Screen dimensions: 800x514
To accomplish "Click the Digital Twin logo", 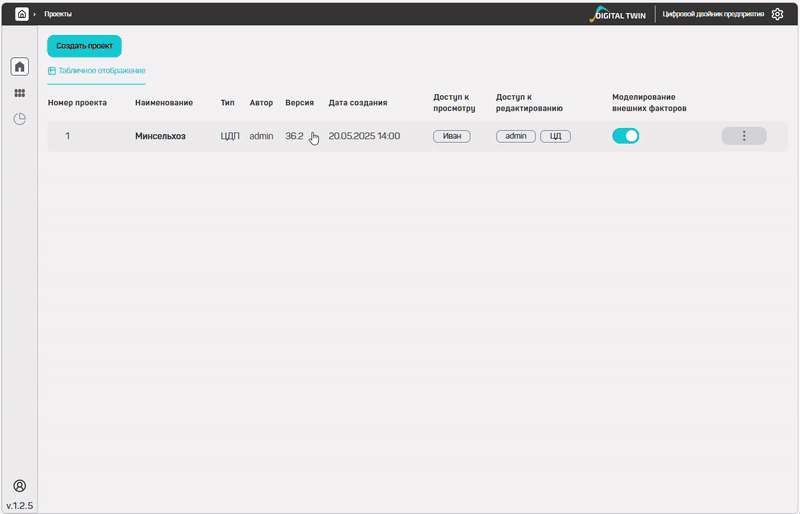I will point(618,14).
